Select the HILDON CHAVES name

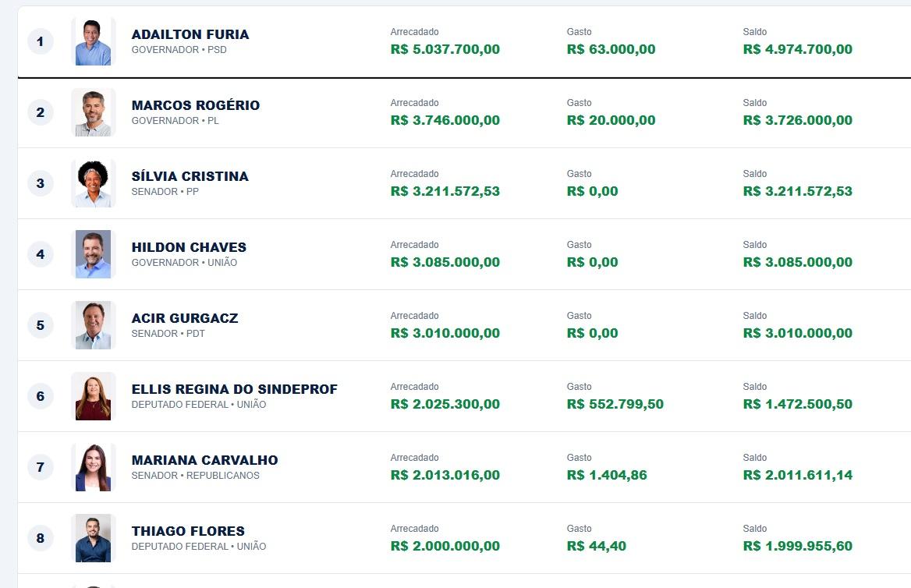pos(189,247)
